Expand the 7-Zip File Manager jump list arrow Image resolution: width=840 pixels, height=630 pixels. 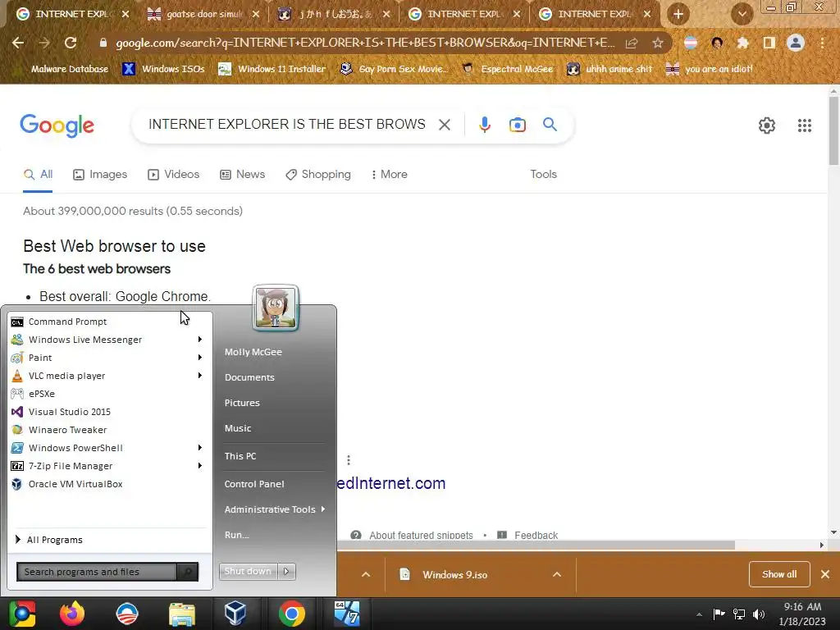(x=200, y=466)
